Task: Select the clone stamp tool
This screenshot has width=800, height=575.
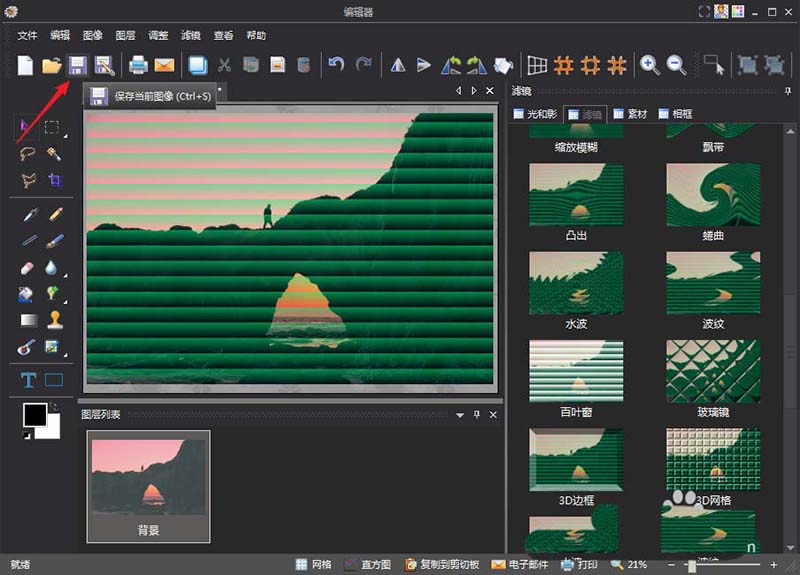Action: (55, 320)
